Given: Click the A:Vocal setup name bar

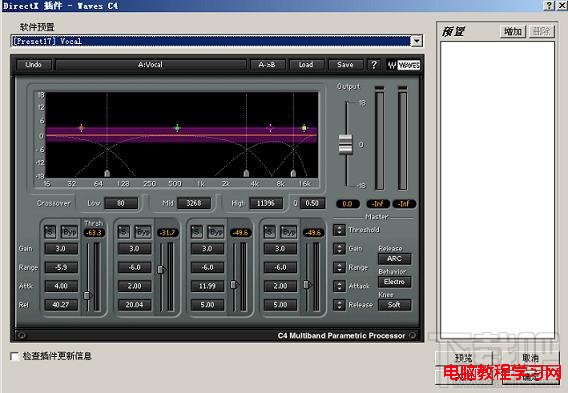Looking at the screenshot, I should (x=150, y=65).
